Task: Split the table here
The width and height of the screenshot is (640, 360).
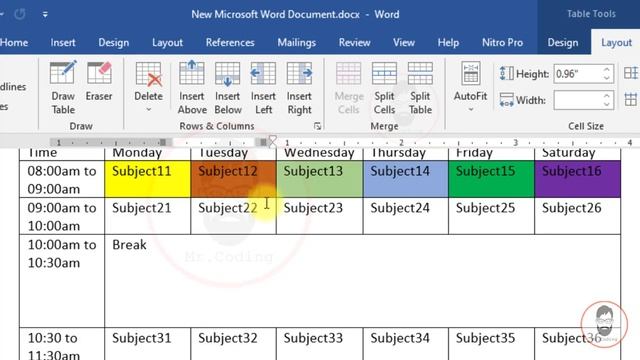Action: pos(420,88)
